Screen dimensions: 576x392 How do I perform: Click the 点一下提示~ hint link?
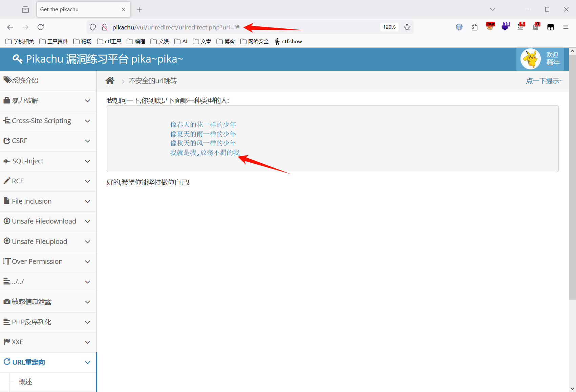click(x=544, y=81)
